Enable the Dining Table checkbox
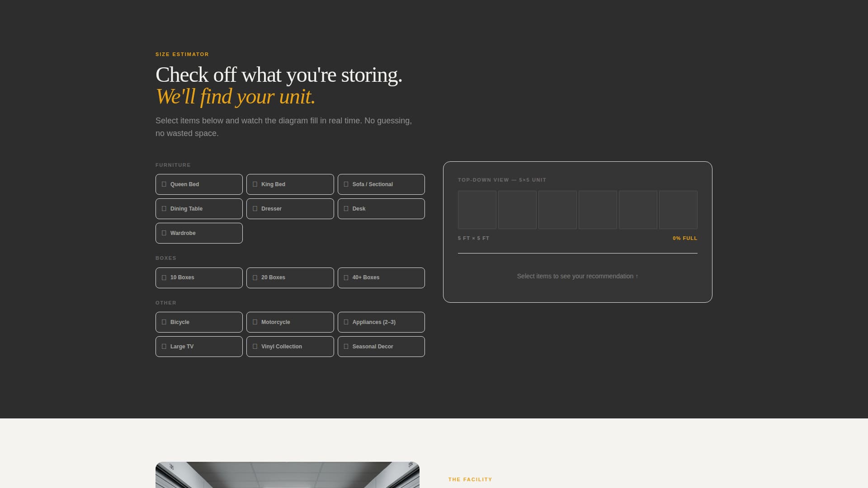Screen dimensions: 868x488 point(199,208)
